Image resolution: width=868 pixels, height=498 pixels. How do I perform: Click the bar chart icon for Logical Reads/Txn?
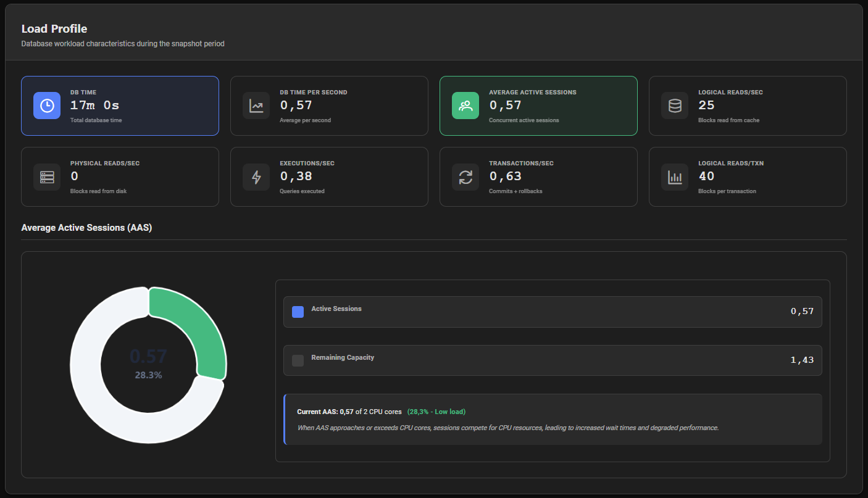(675, 176)
